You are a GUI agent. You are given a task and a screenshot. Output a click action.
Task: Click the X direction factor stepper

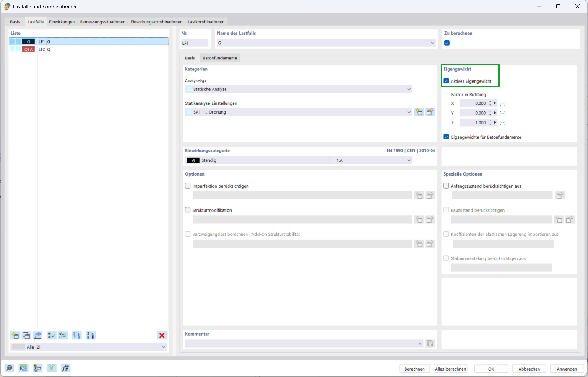(490, 103)
